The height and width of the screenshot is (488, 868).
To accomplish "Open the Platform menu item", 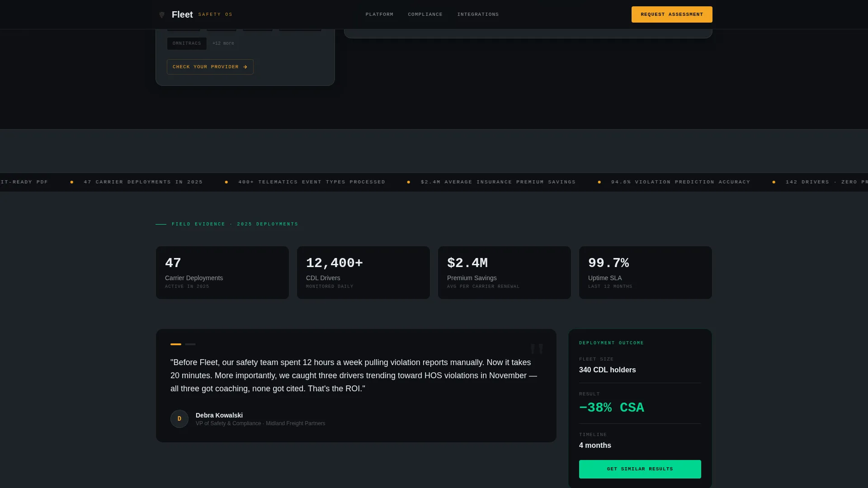I will click(x=379, y=14).
